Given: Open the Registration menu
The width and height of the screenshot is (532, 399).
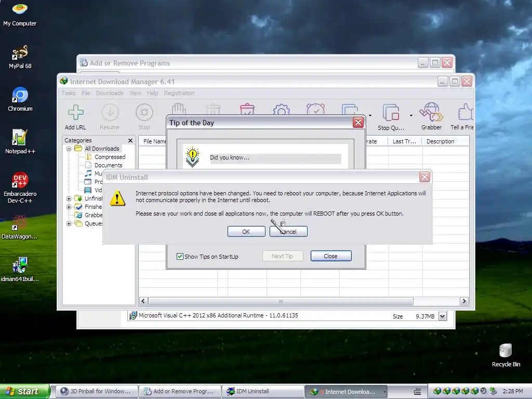Looking at the screenshot, I should pyautogui.click(x=179, y=93).
